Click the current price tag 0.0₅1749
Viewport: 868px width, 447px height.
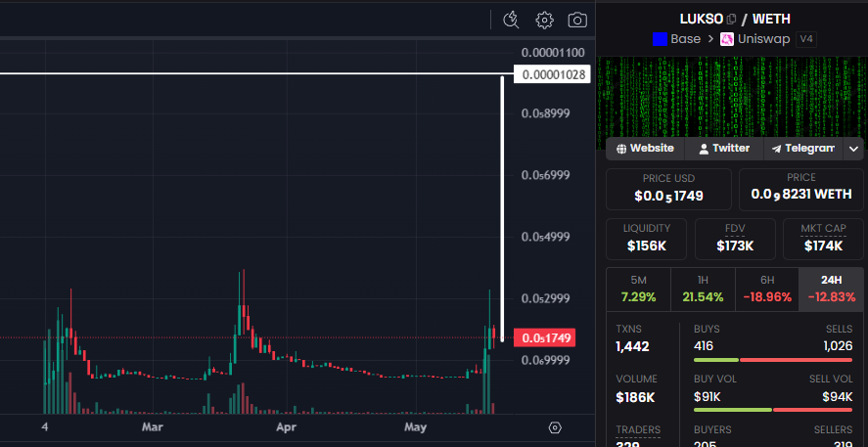tap(545, 337)
